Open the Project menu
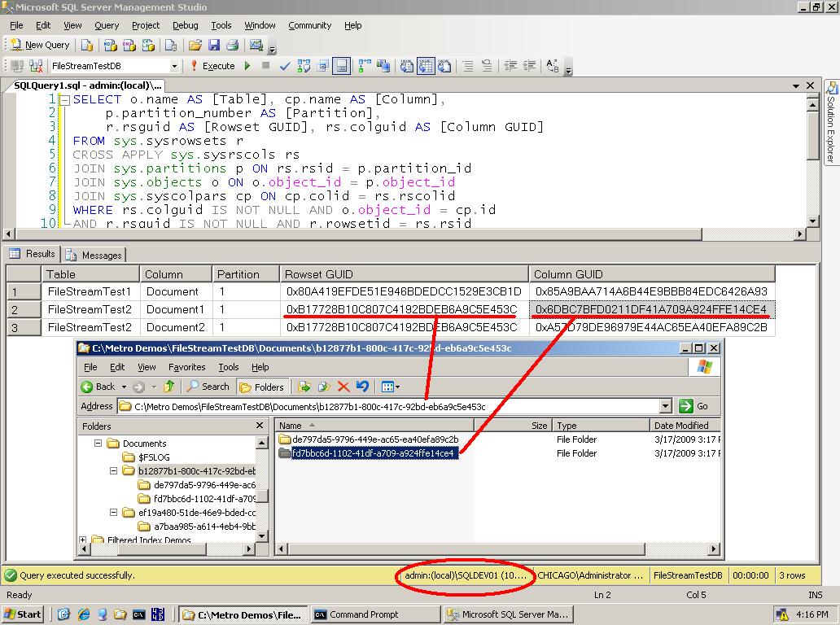840x625 pixels. pos(146,25)
